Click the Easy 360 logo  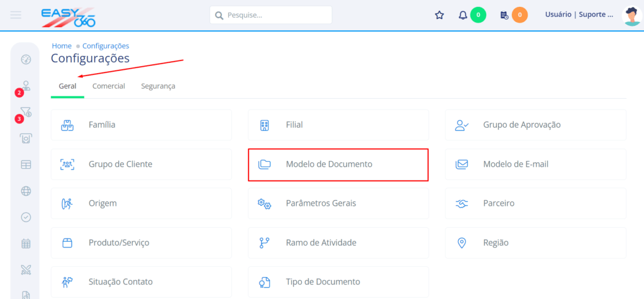(68, 17)
